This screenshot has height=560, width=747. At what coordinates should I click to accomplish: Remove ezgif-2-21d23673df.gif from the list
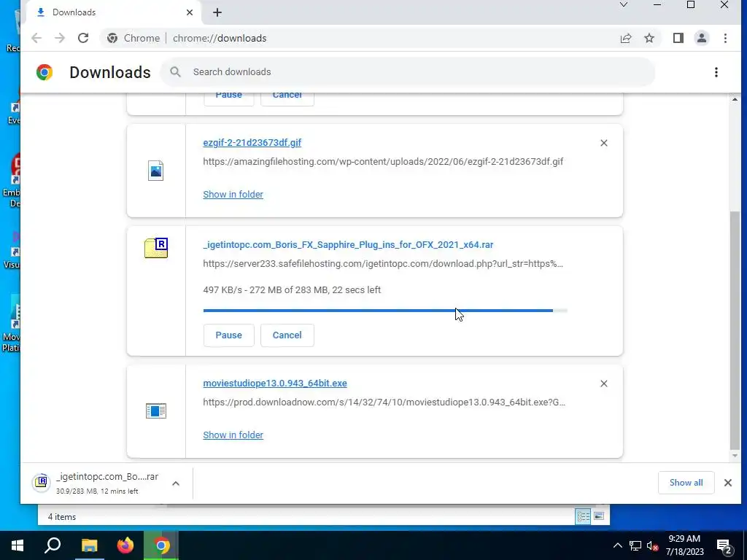tap(603, 143)
